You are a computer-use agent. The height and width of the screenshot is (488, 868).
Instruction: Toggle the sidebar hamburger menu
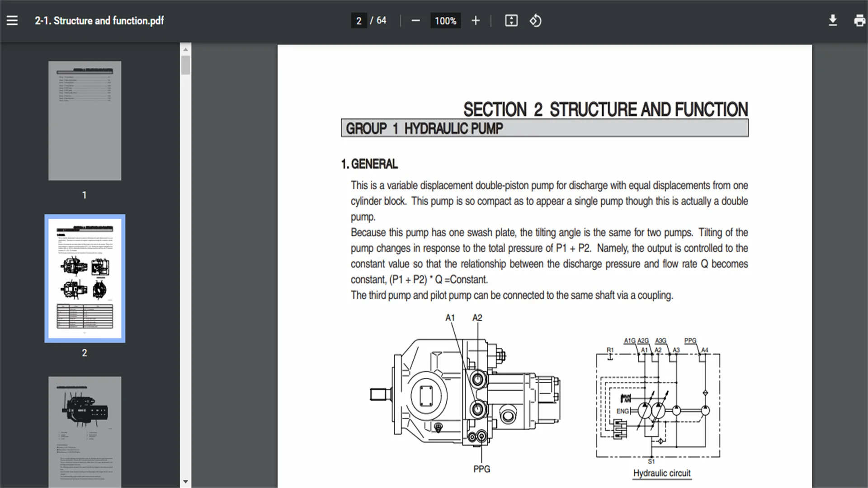[x=12, y=21]
